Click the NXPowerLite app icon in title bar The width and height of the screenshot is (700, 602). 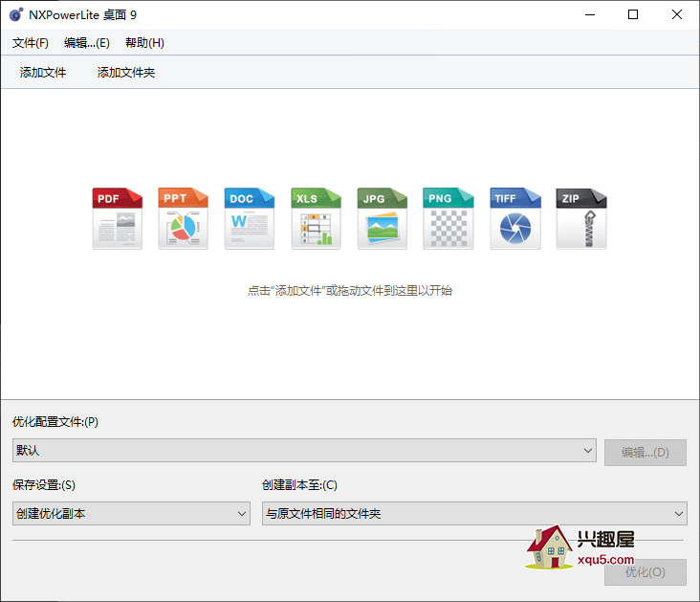click(16, 14)
